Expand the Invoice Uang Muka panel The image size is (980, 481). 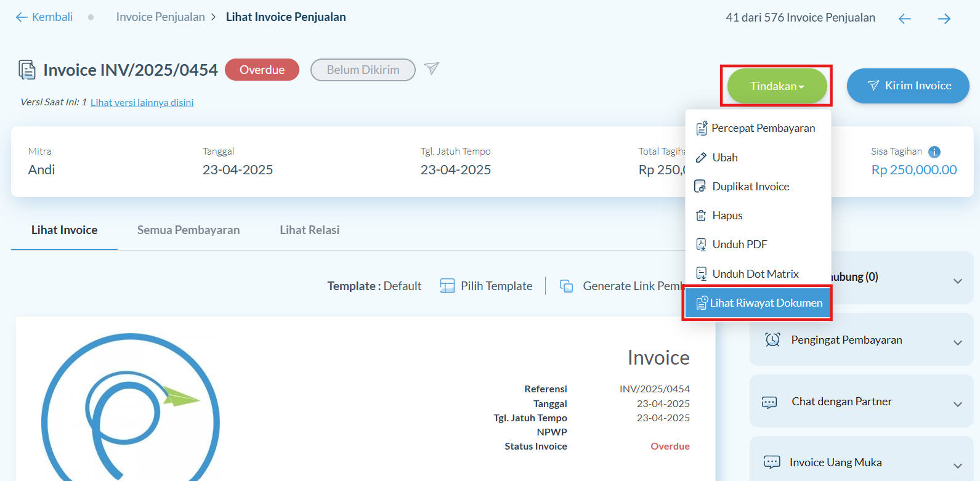957,466
